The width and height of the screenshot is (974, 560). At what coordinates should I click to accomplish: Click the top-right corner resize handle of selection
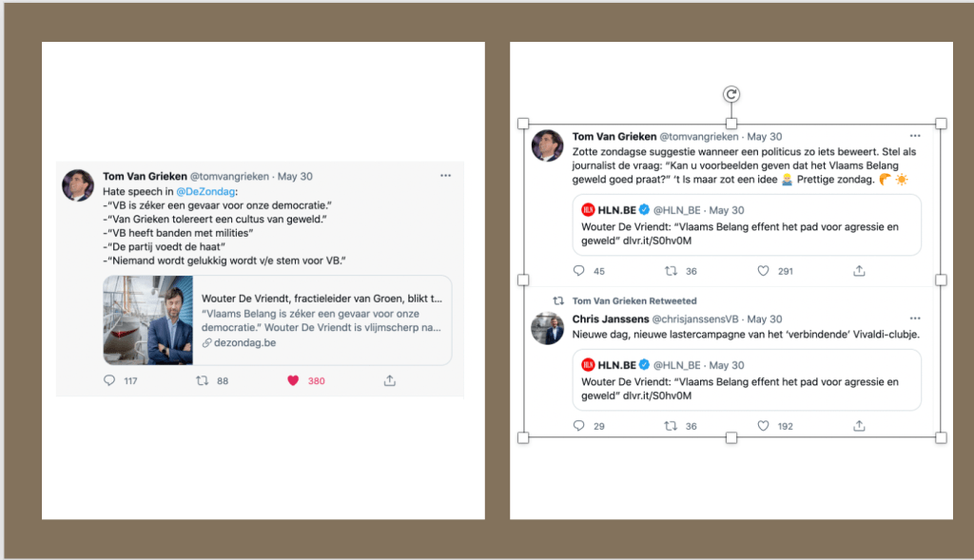click(941, 124)
